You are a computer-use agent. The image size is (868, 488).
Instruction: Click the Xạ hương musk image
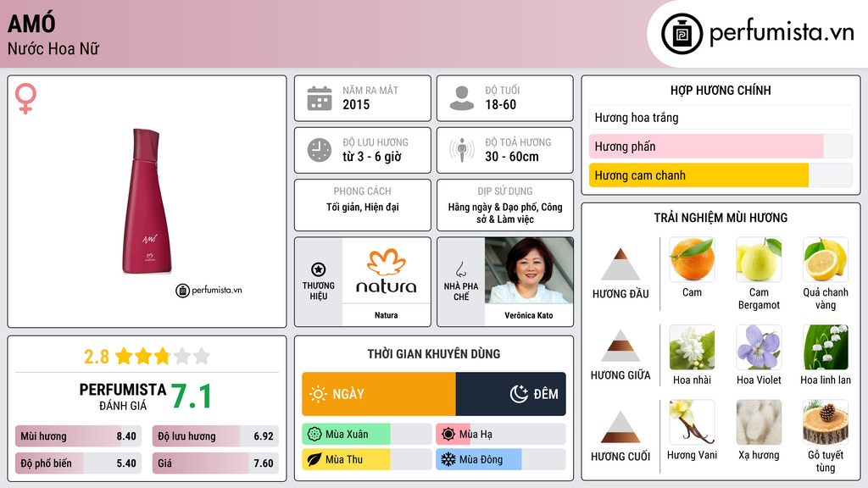click(x=759, y=422)
